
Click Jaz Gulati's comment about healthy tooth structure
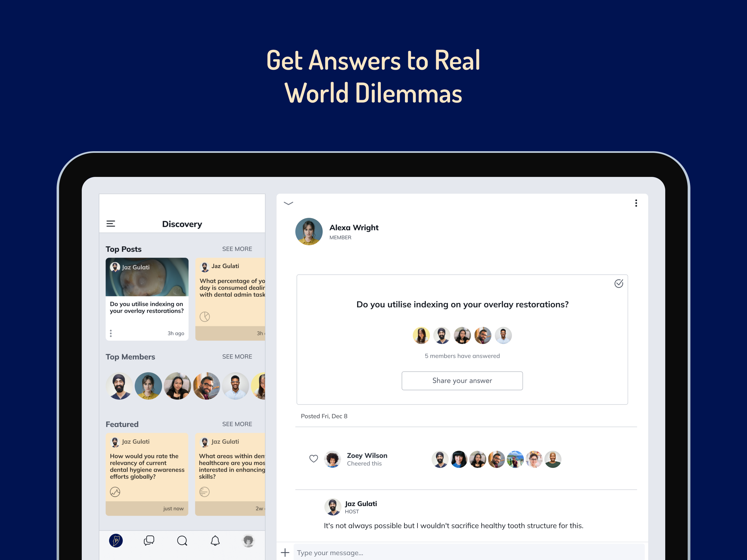coord(453,526)
